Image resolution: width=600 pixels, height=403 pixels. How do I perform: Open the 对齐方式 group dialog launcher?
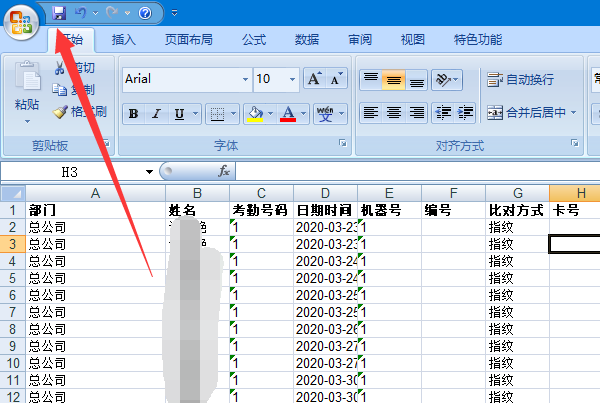click(574, 143)
